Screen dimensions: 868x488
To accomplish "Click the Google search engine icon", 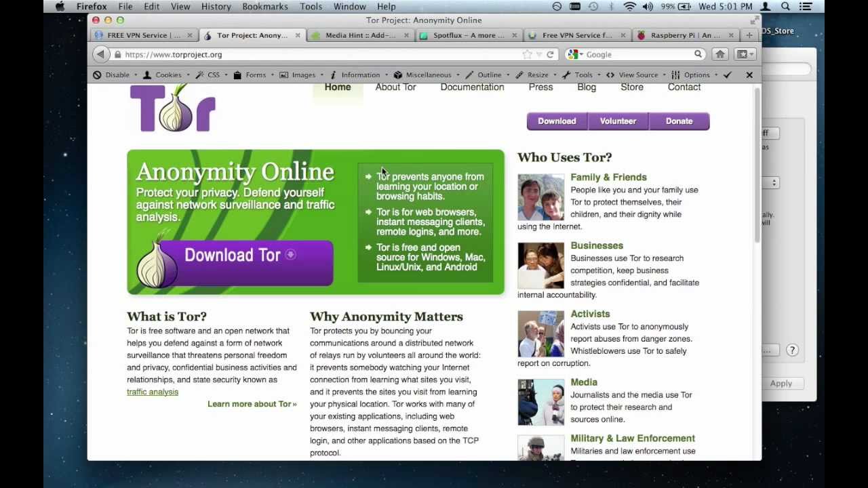I will pyautogui.click(x=574, y=54).
